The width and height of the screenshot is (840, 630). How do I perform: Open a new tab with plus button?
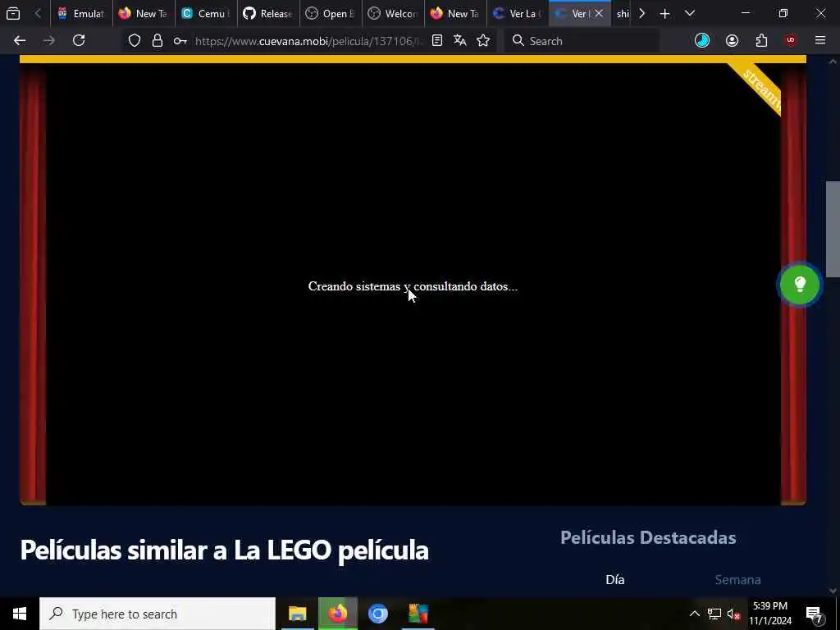click(x=664, y=14)
